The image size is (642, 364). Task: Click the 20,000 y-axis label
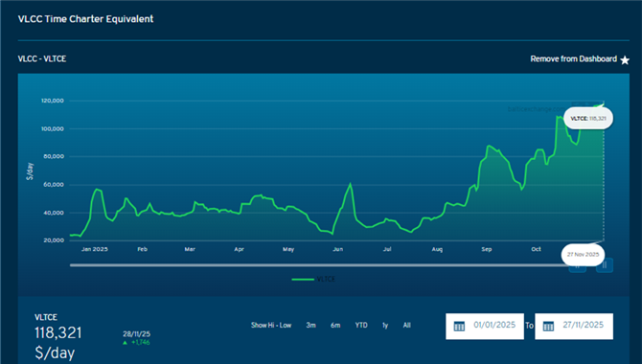54,240
